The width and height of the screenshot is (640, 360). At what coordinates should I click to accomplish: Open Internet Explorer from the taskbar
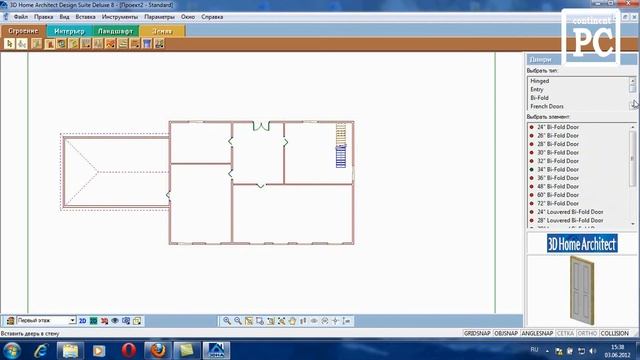pos(41,351)
